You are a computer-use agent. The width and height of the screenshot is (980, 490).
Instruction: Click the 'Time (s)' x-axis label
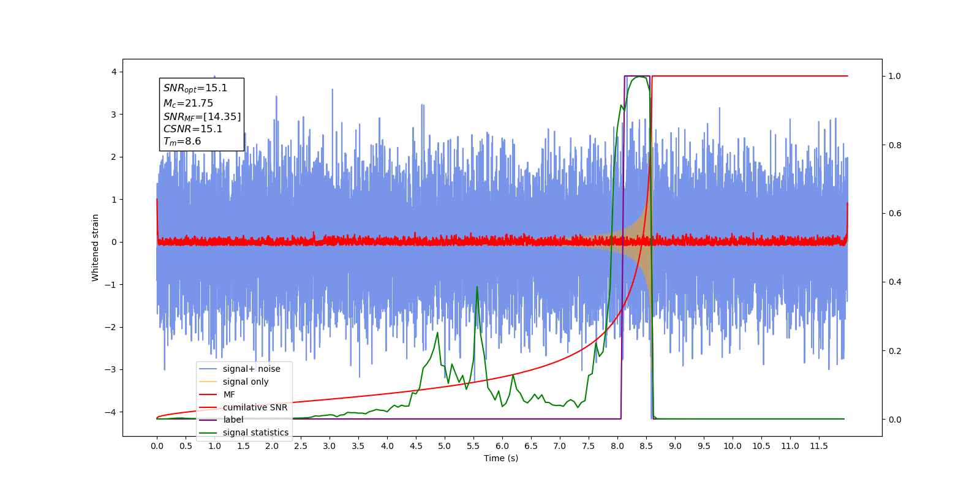501,458
